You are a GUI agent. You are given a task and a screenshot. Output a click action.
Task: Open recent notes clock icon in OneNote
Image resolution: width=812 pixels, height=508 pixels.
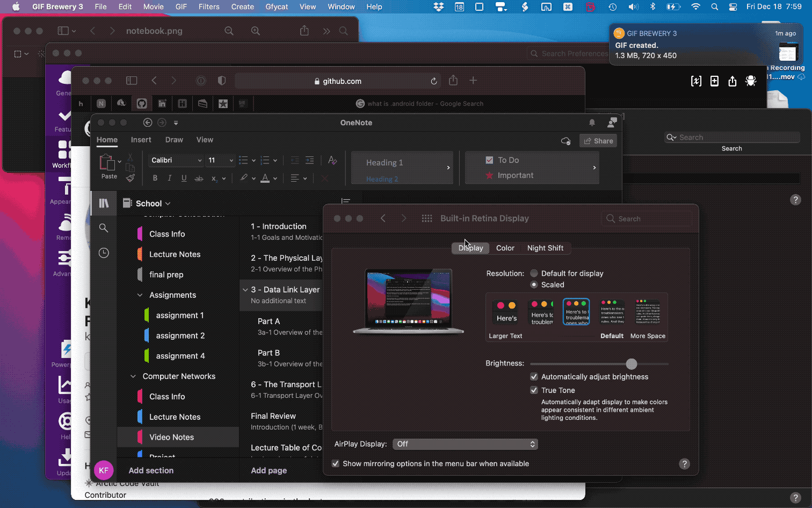(104, 253)
